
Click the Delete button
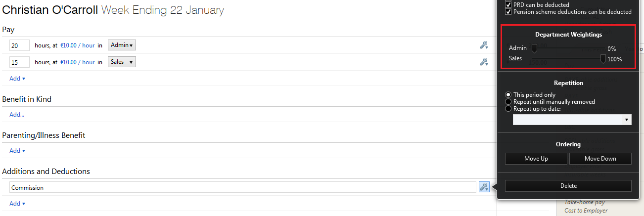568,186
